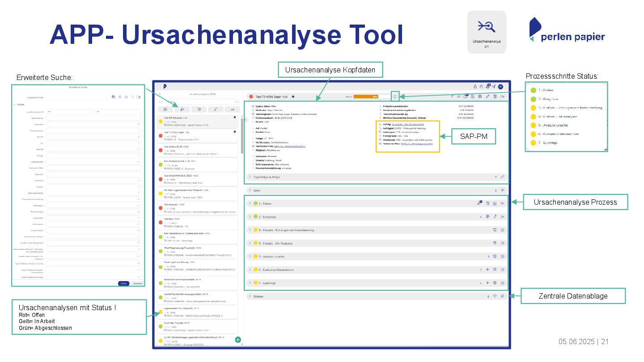The width and height of the screenshot is (644, 362).
Task: Add a link with the plus in the Links row
Action: [x=502, y=190]
